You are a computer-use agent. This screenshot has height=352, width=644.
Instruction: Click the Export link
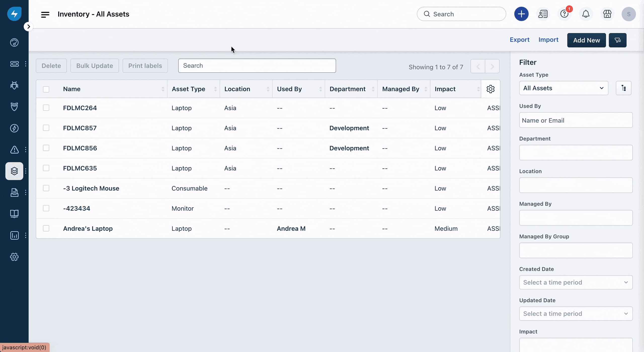click(x=519, y=40)
